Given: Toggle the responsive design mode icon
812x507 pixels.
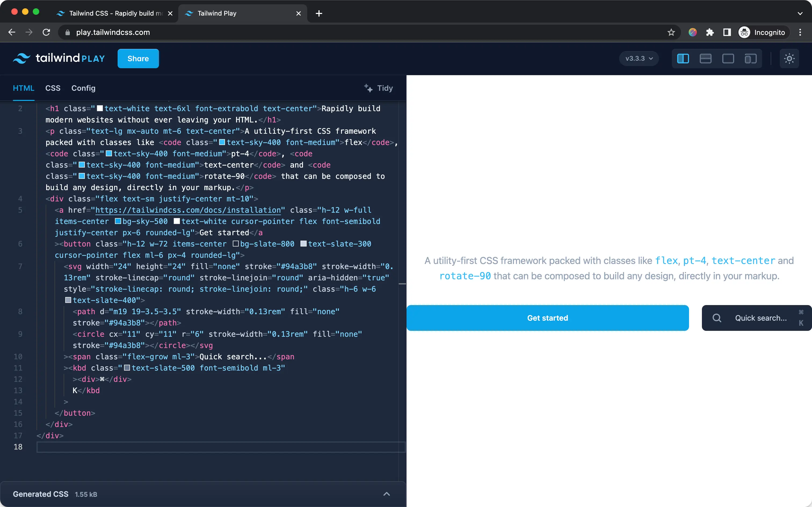Looking at the screenshot, I should pyautogui.click(x=751, y=58).
